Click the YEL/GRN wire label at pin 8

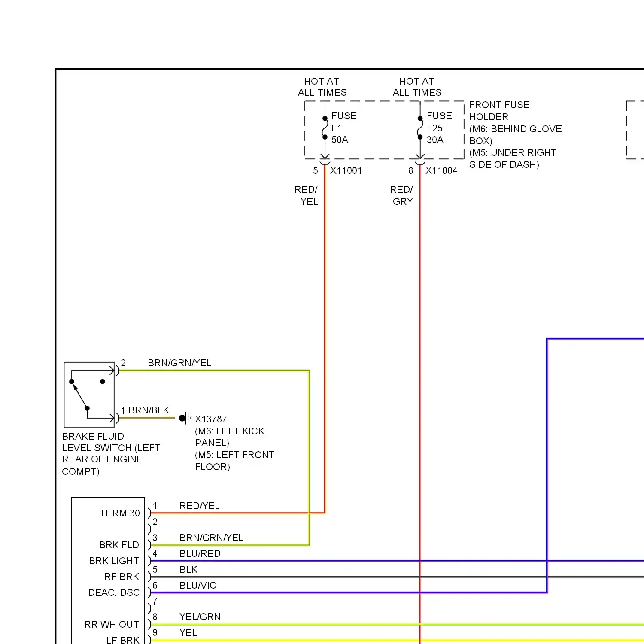coord(200,617)
